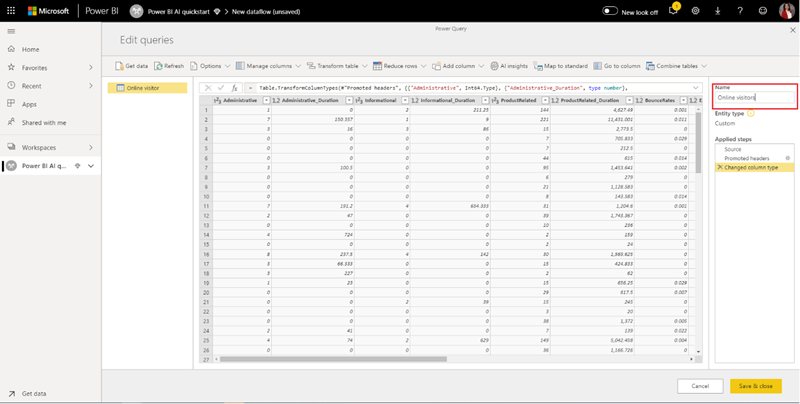Open Home in the left navigation
The height and width of the screenshot is (404, 800).
[x=31, y=49]
